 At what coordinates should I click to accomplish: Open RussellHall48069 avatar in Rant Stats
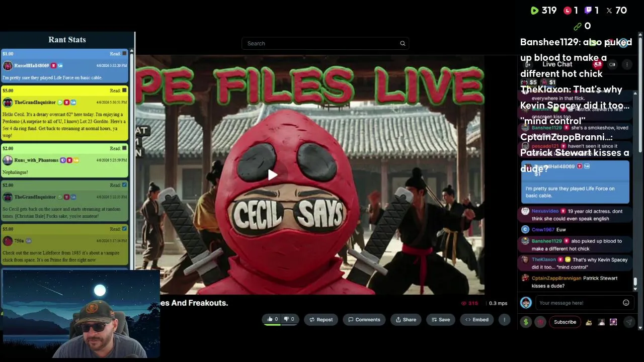point(8,66)
